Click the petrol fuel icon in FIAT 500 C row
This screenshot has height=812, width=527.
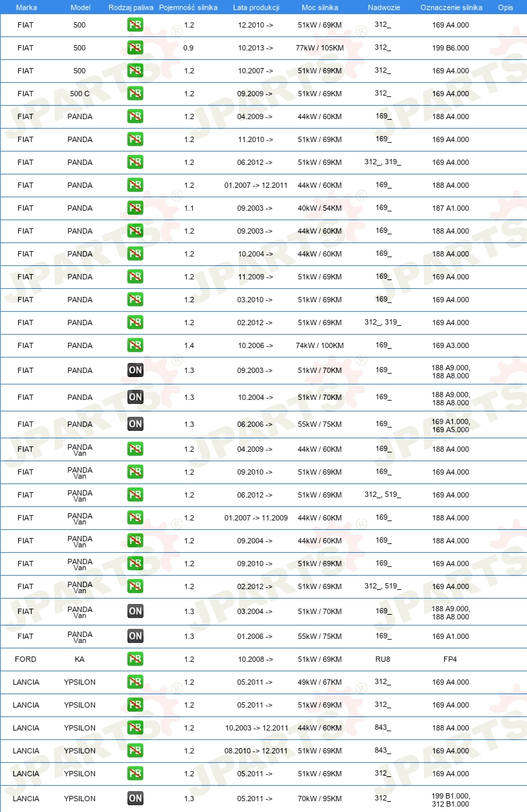click(135, 94)
